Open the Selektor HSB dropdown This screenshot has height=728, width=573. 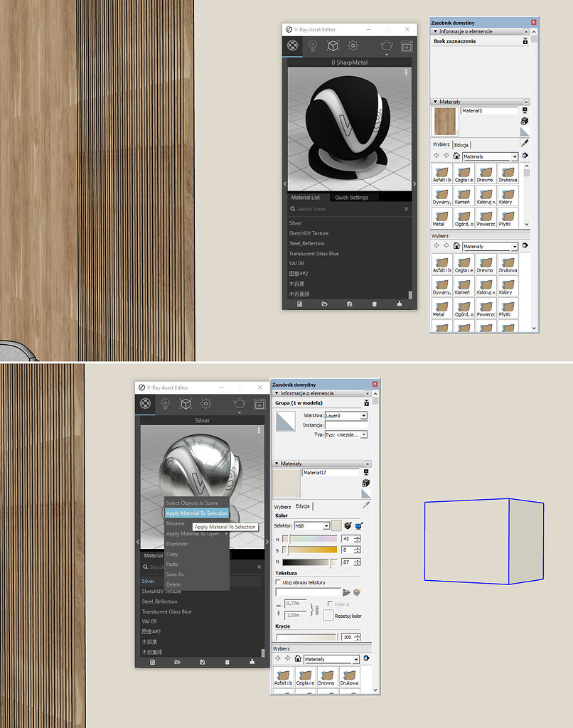click(x=326, y=525)
